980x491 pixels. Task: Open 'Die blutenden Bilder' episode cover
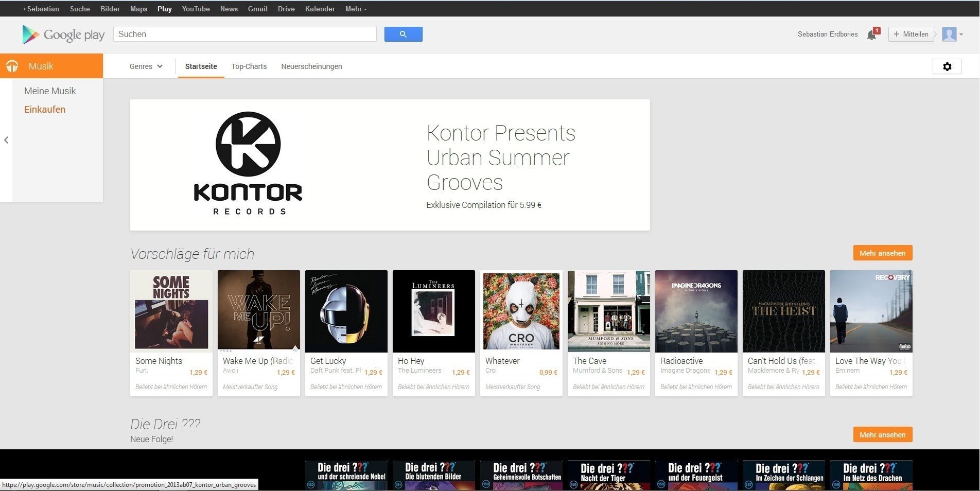(434, 475)
